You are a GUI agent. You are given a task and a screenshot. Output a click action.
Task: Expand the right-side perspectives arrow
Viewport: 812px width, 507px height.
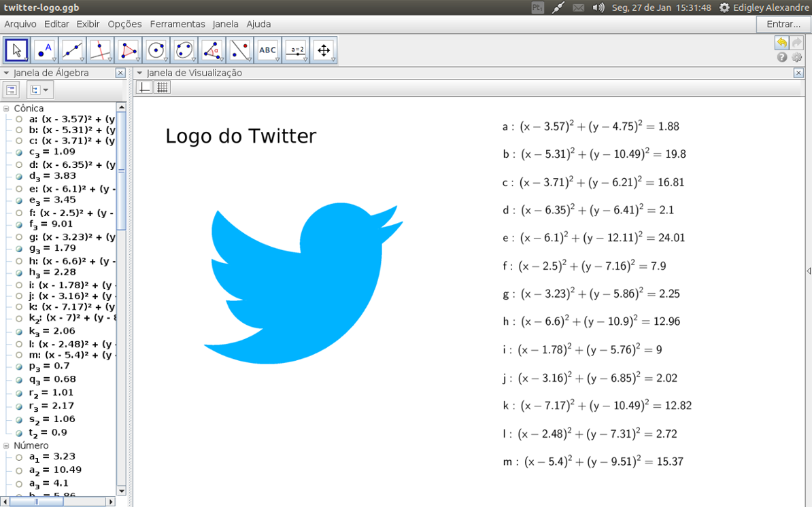click(809, 270)
